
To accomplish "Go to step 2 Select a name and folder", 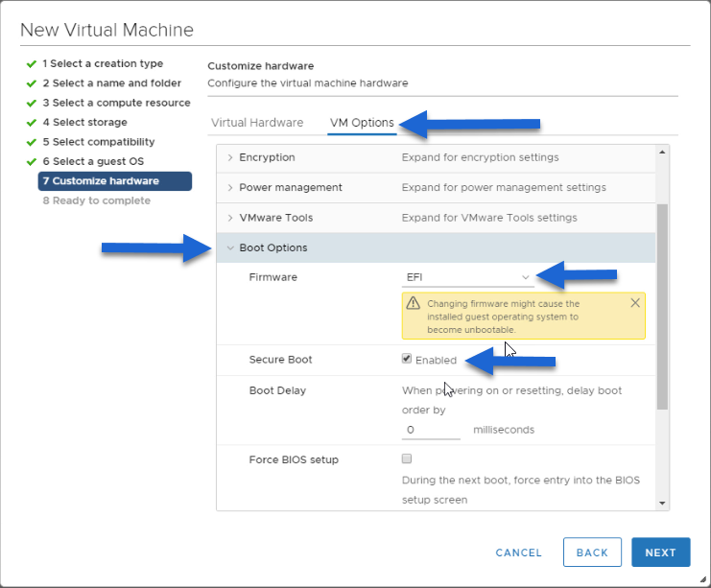I will pos(111,82).
